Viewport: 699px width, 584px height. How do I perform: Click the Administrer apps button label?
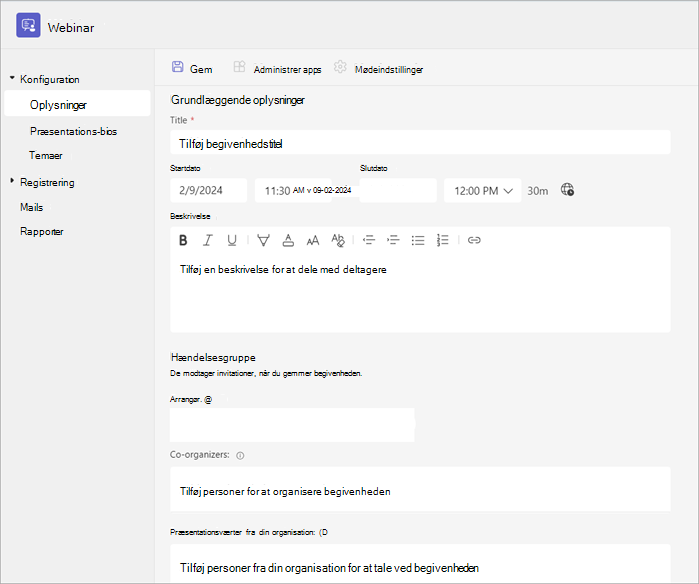(288, 70)
